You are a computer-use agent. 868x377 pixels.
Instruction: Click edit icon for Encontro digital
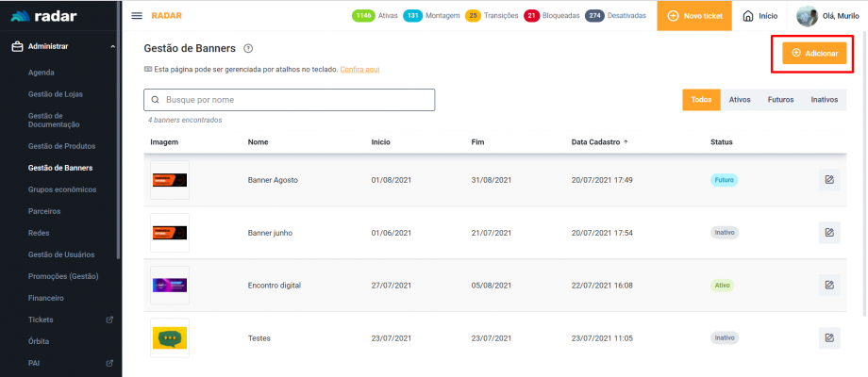[828, 285]
